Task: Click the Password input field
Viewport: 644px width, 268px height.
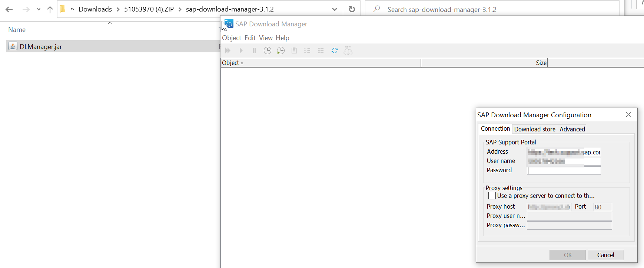Action: point(564,170)
